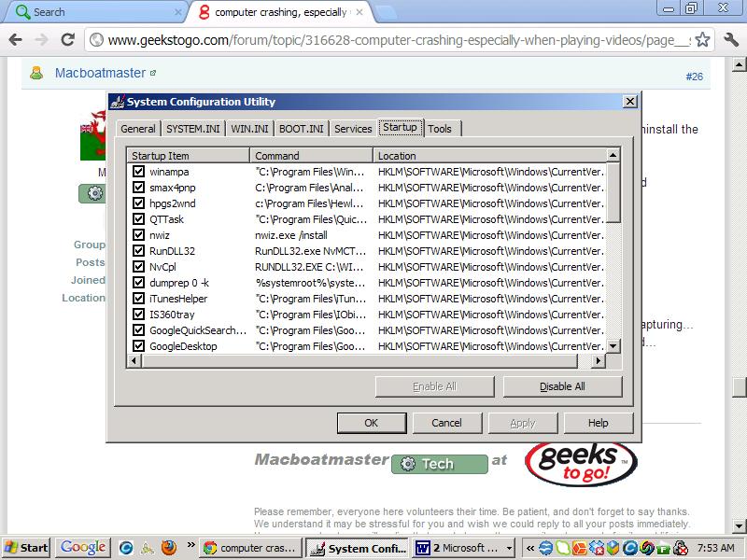Viewport: 747px width, 560px height.
Task: Switch to the Search browser tab
Action: coord(95,12)
